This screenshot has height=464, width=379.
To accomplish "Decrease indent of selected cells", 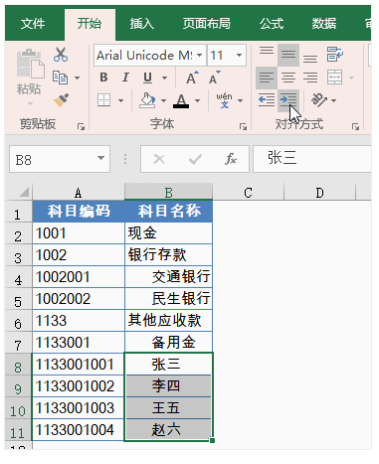I will (x=267, y=100).
